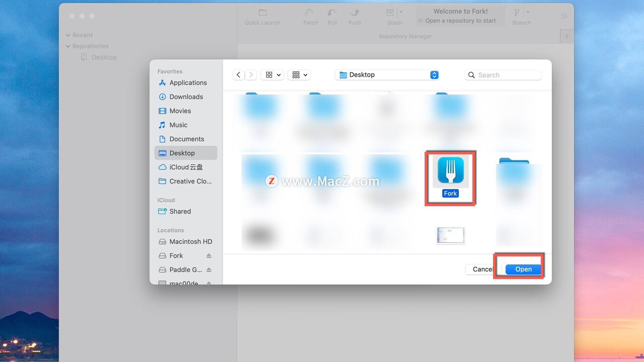Select iCloud云盘 in the sidebar
Image resolution: width=644 pixels, height=362 pixels.
coord(185,167)
